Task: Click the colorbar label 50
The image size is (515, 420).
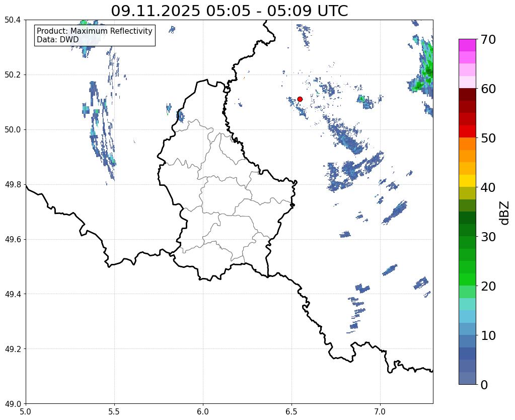Action: 488,138
